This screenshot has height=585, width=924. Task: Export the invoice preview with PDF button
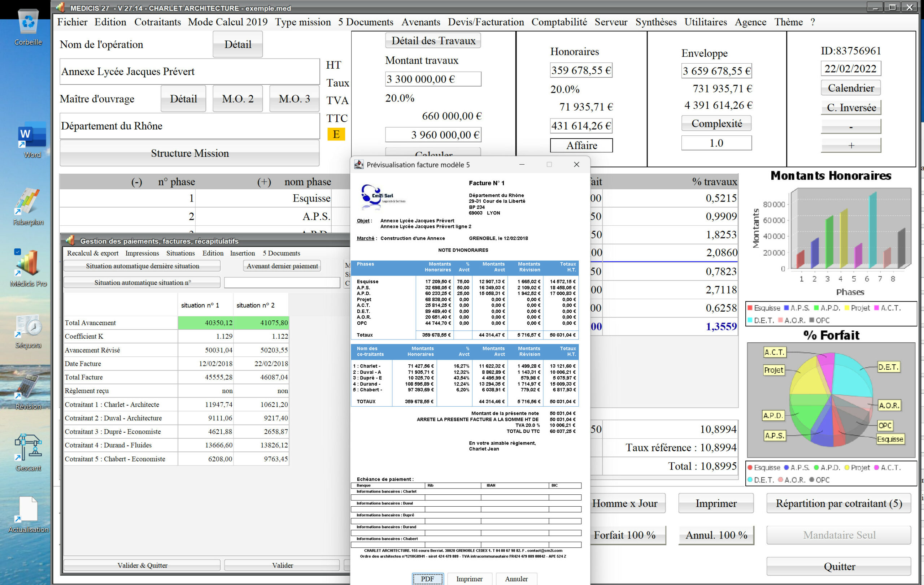(x=427, y=578)
